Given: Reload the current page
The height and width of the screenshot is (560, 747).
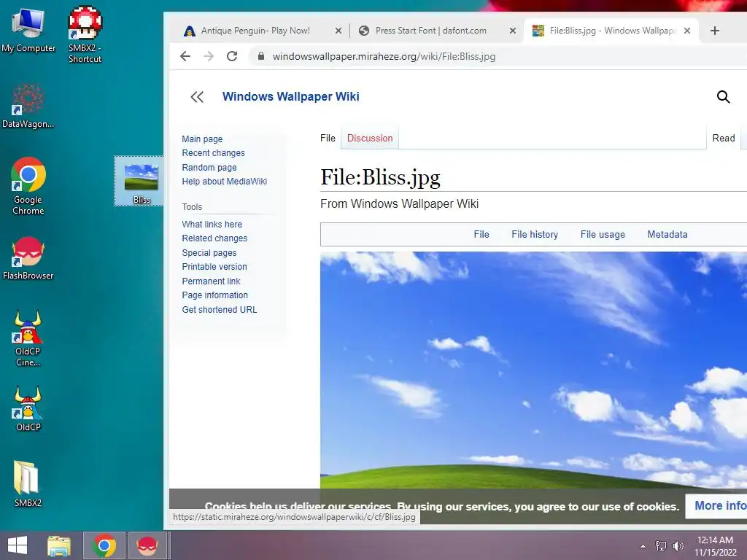Looking at the screenshot, I should coord(232,56).
